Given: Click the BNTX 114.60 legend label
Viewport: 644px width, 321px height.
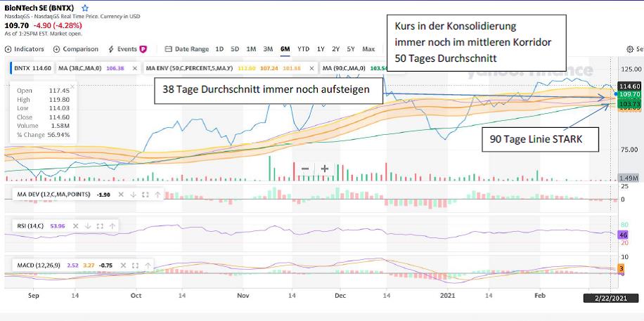Looking at the screenshot, I should [x=32, y=68].
